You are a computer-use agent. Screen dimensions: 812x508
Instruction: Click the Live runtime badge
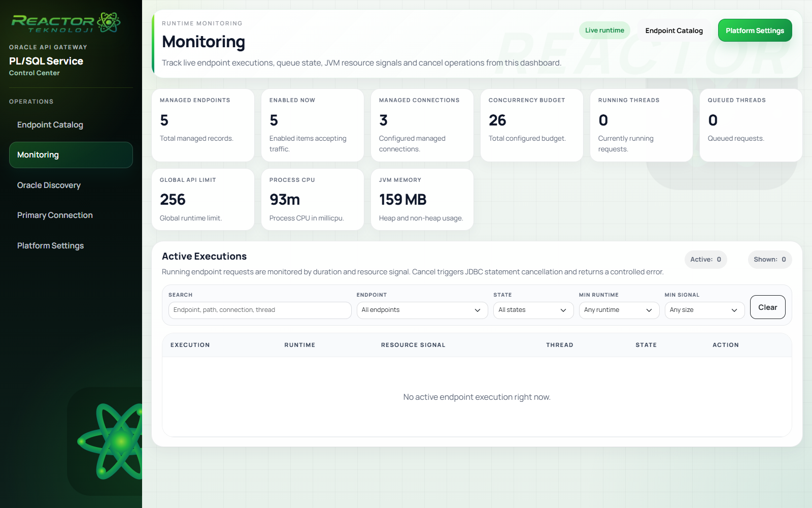tap(604, 30)
